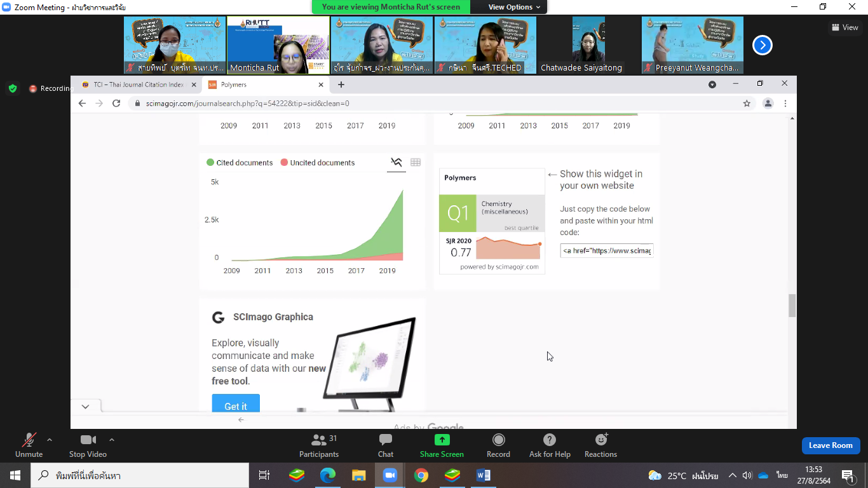Start Record in Zoom toolbar
868x488 pixels.
(498, 445)
